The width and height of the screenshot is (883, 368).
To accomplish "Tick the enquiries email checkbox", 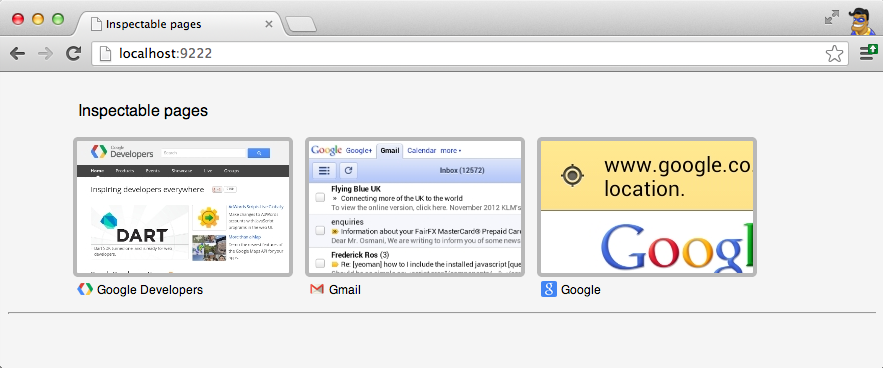I will pyautogui.click(x=320, y=230).
